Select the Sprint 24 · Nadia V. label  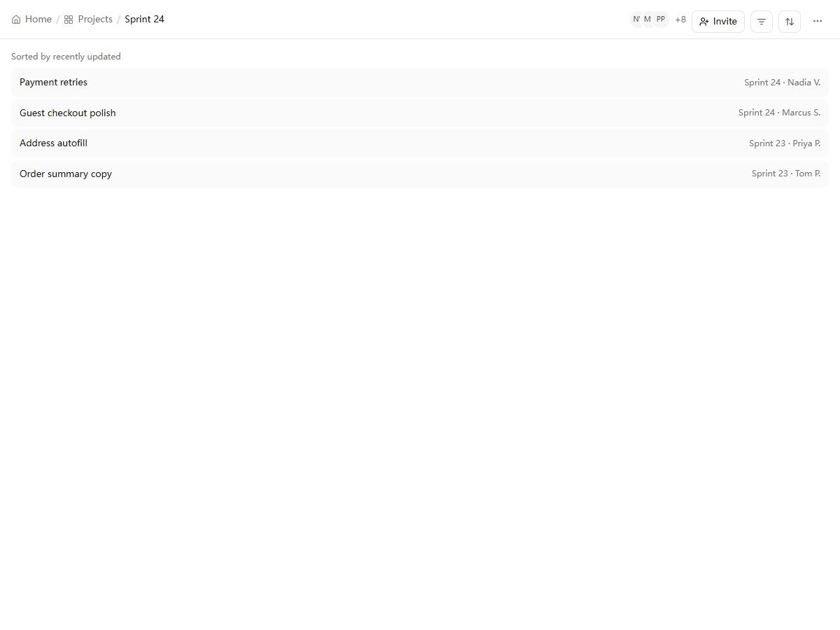pos(782,83)
